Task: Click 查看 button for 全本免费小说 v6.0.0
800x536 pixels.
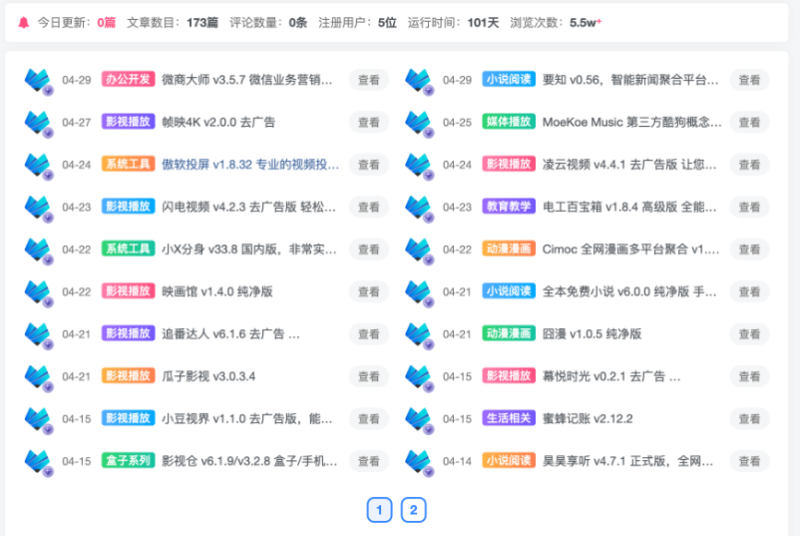Action: click(x=749, y=292)
